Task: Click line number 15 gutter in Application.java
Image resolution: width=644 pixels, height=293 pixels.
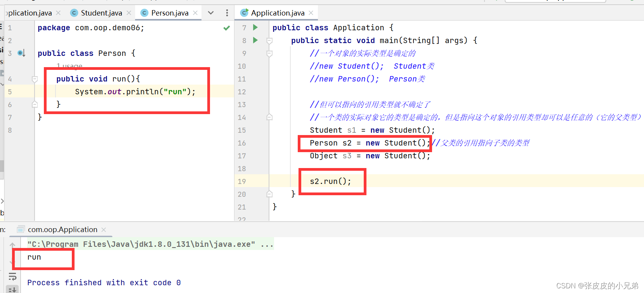Action: pyautogui.click(x=242, y=130)
